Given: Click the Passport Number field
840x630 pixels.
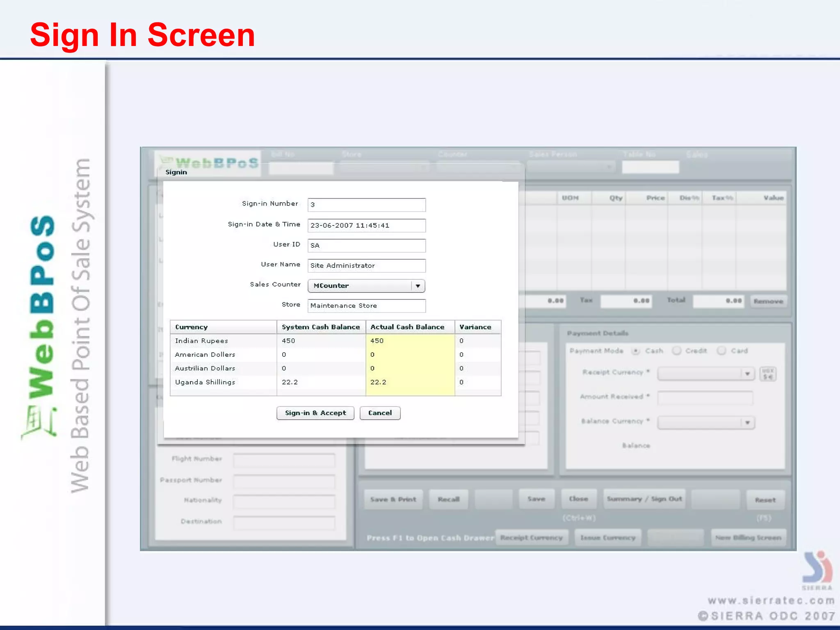Looking at the screenshot, I should tap(284, 482).
